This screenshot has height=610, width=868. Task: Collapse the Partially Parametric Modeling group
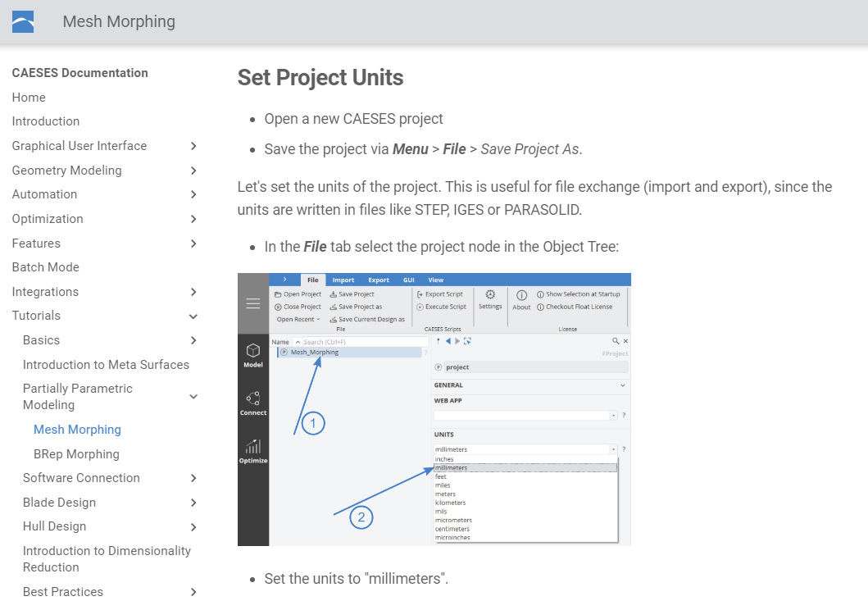click(193, 396)
